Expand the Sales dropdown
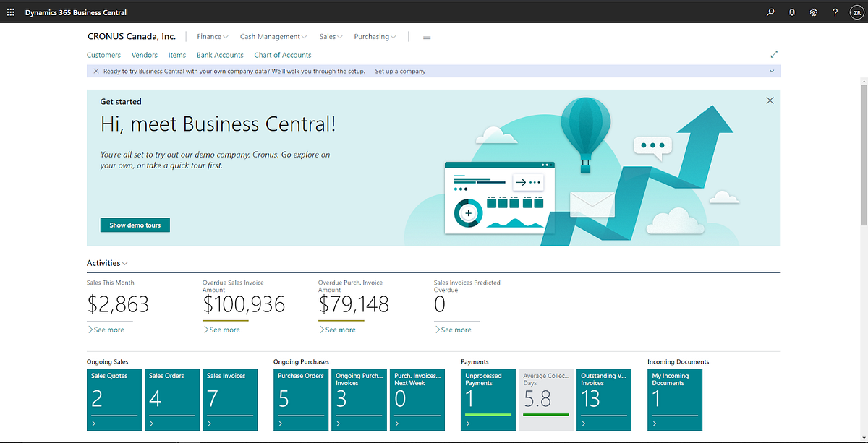This screenshot has width=868, height=443. tap(330, 36)
